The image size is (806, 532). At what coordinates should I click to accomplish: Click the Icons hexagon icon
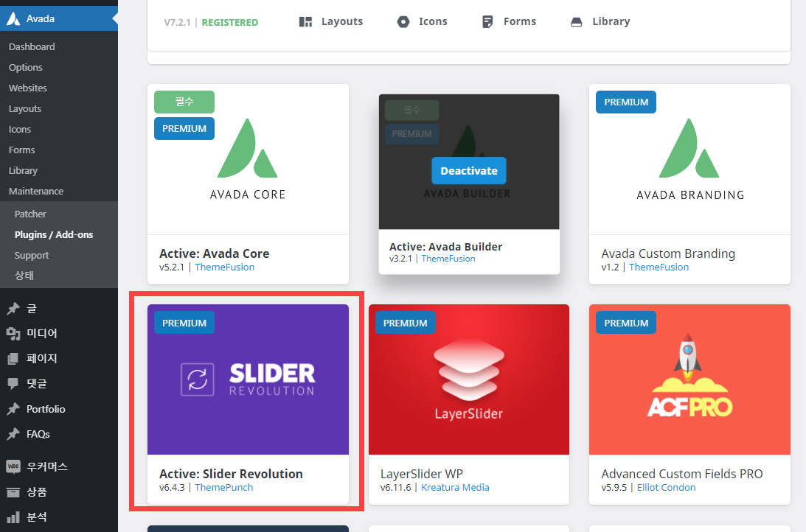point(403,21)
